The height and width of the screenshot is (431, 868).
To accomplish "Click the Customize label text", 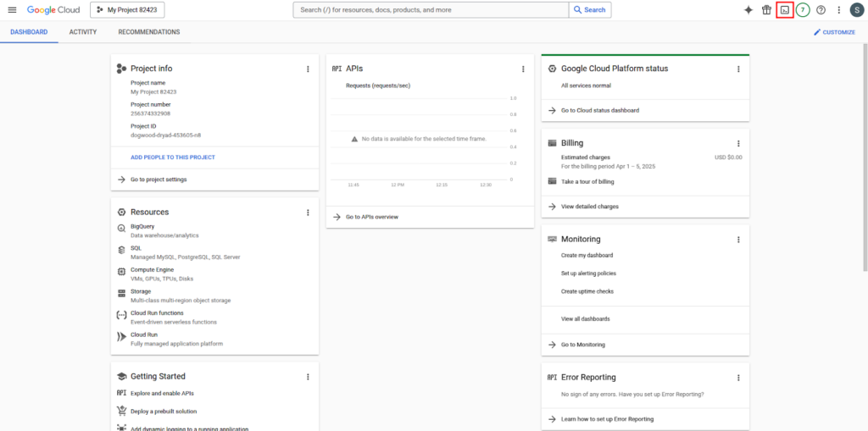I will [838, 32].
